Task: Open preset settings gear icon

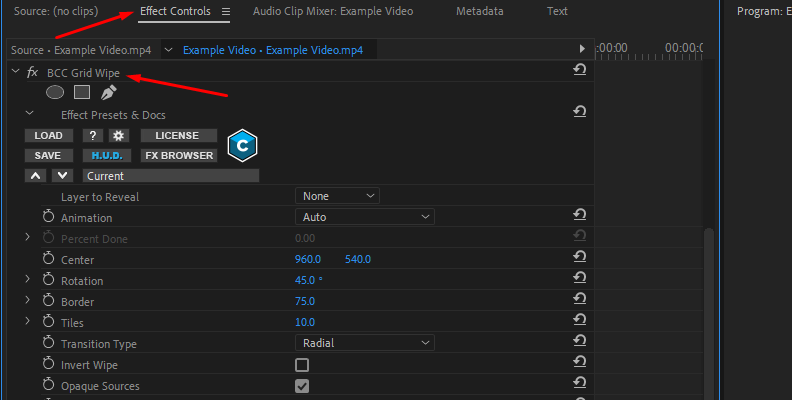Action: click(x=119, y=135)
